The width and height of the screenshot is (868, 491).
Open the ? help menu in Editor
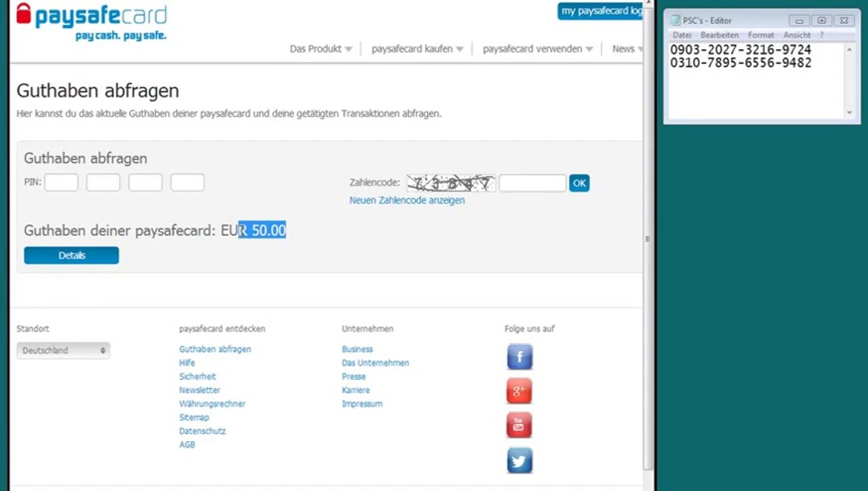click(x=822, y=35)
